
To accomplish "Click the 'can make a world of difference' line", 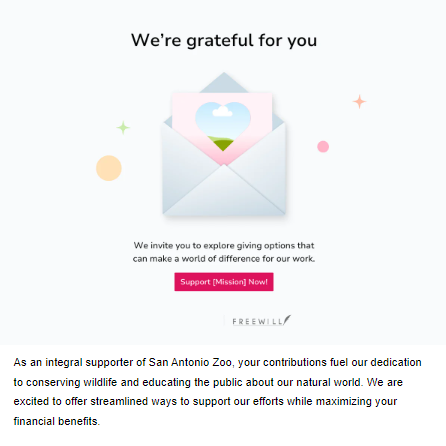I will click(224, 259).
